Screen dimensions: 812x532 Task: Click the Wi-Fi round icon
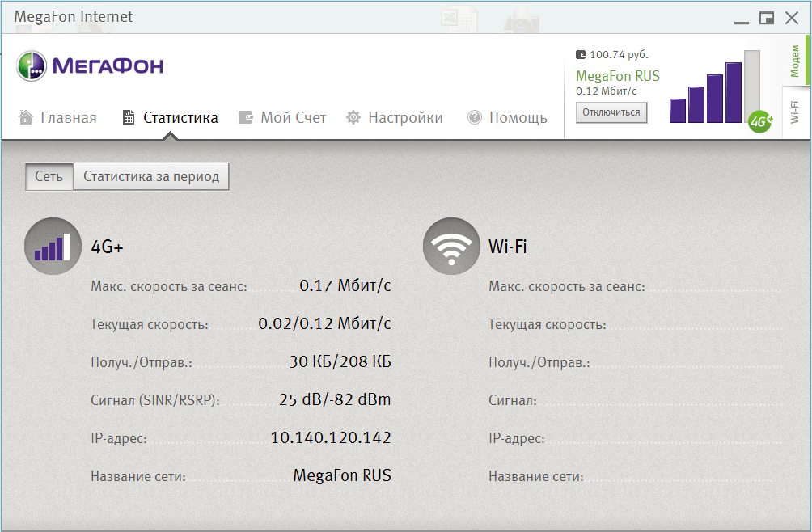pos(451,247)
